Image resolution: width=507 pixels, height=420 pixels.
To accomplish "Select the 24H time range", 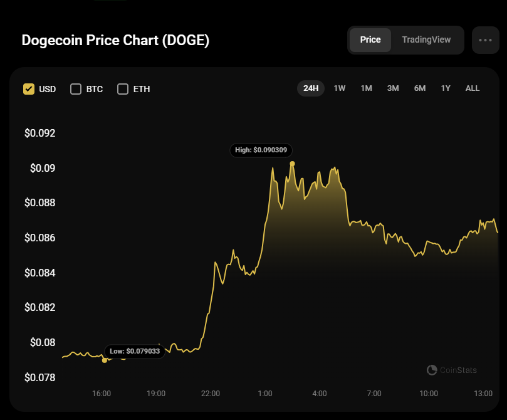I will click(x=311, y=88).
